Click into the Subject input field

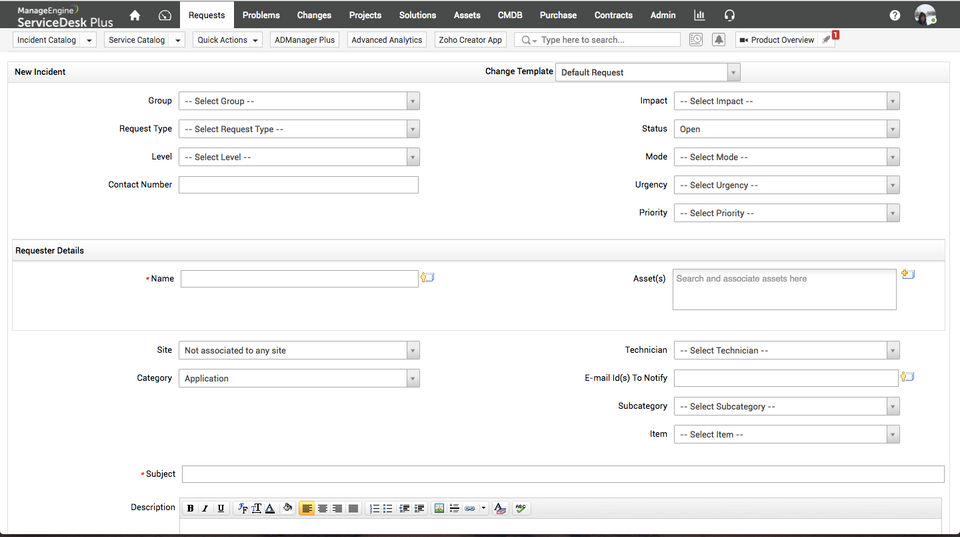click(x=562, y=474)
